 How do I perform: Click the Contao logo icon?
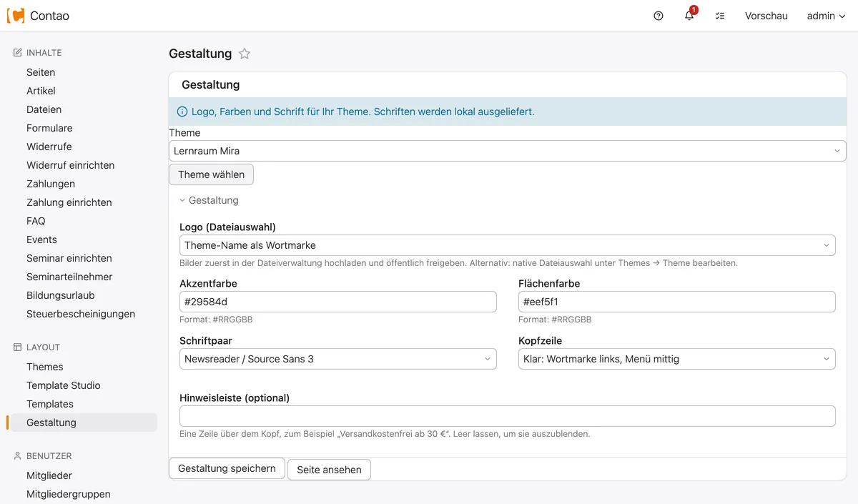[16, 16]
